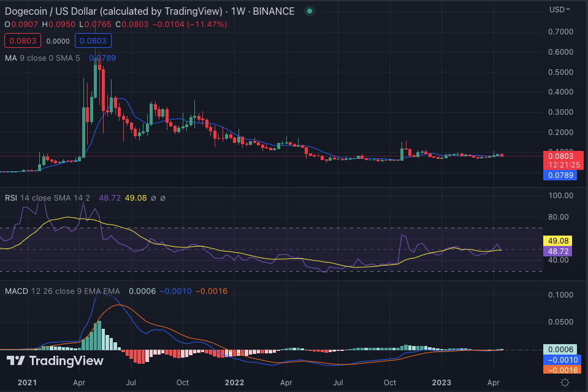Click the TradingView logo

pyautogui.click(x=55, y=361)
